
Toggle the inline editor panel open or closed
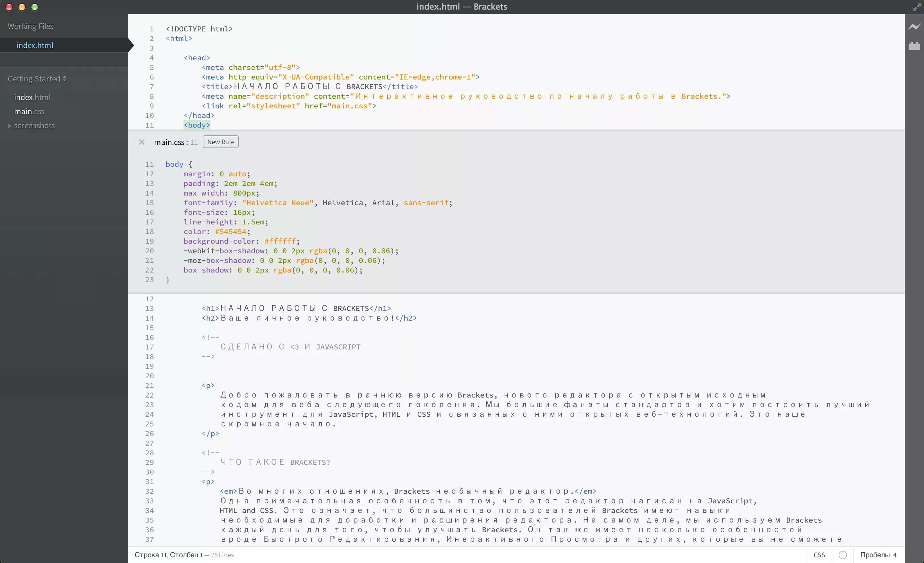(x=141, y=141)
